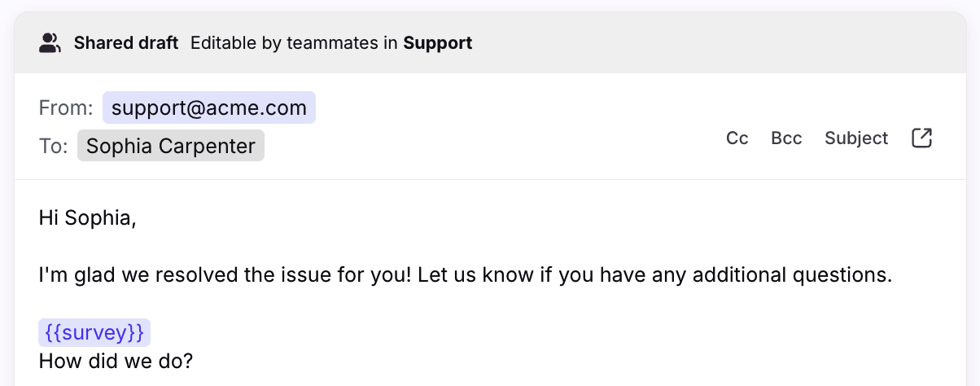The height and width of the screenshot is (386, 980).
Task: Show the Cc field
Action: click(x=737, y=138)
